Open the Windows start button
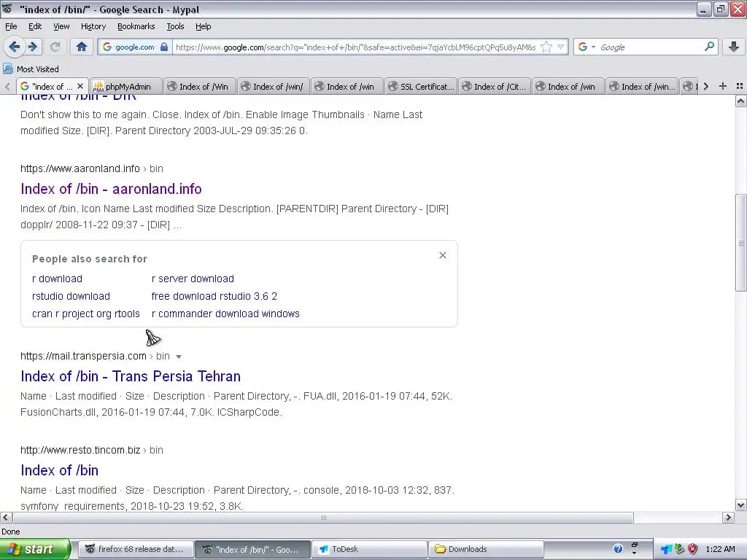Image resolution: width=747 pixels, height=560 pixels. (35, 549)
